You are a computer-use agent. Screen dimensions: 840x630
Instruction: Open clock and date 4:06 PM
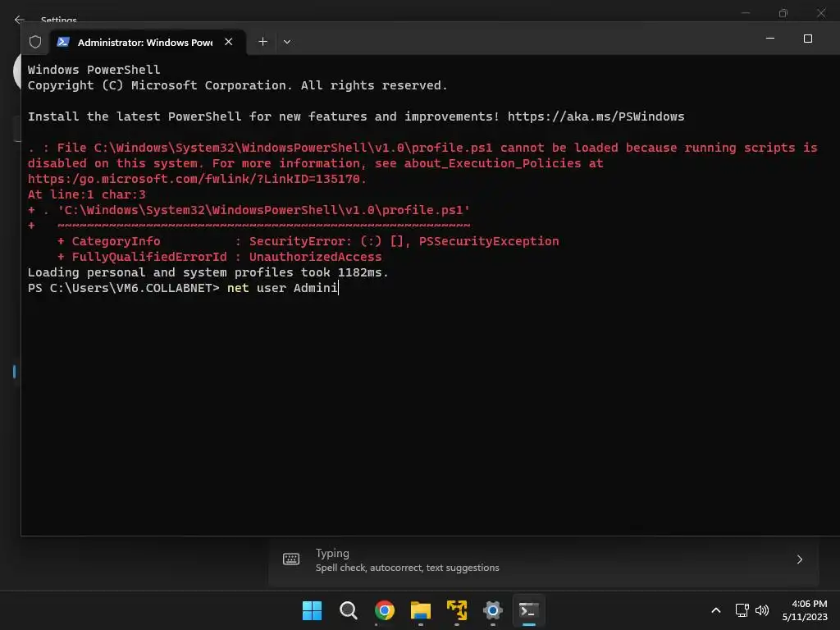click(805, 610)
